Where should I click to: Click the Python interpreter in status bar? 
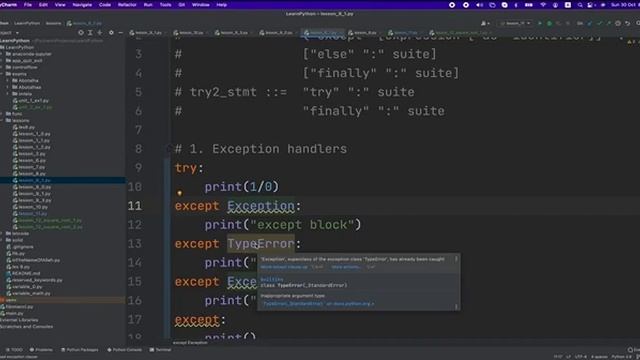622,357
